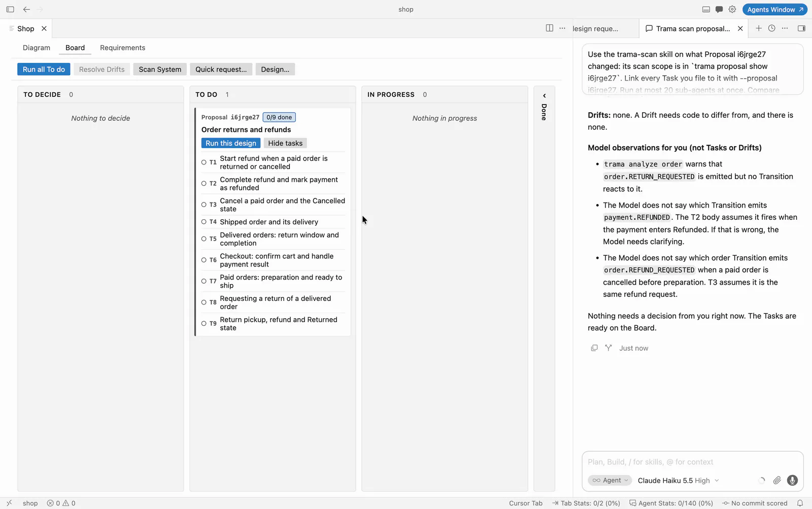Attach a file with the paperclip icon
This screenshot has width=812, height=509.
(777, 480)
